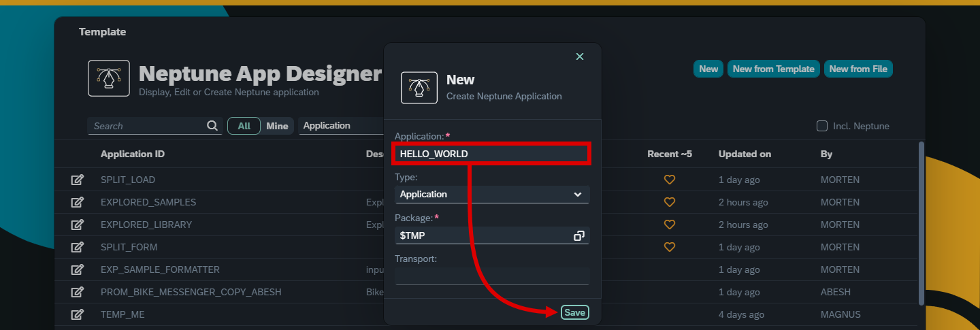Click the Template window title

[x=102, y=32]
